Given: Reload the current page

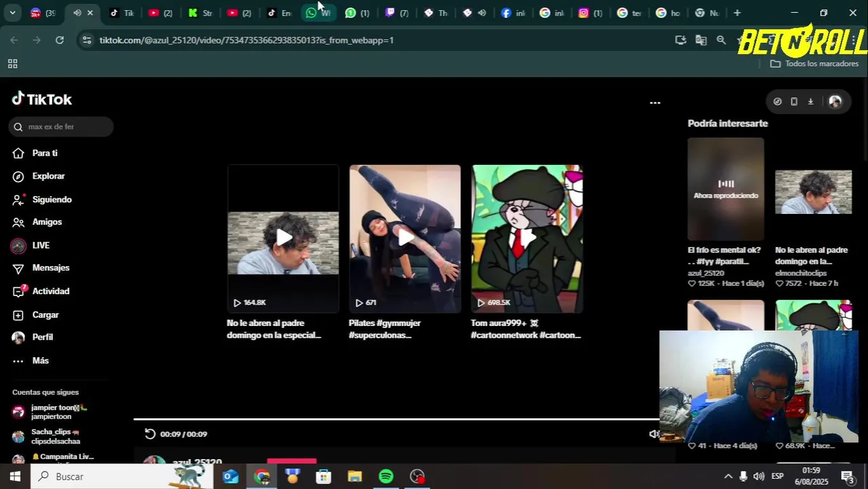Looking at the screenshot, I should [x=60, y=40].
